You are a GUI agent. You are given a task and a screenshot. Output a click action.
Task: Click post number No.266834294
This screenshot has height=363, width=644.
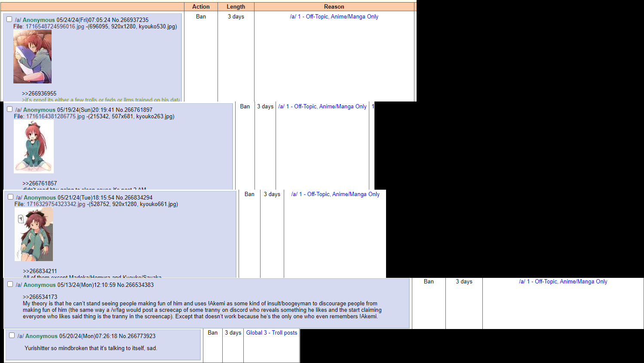tap(134, 198)
